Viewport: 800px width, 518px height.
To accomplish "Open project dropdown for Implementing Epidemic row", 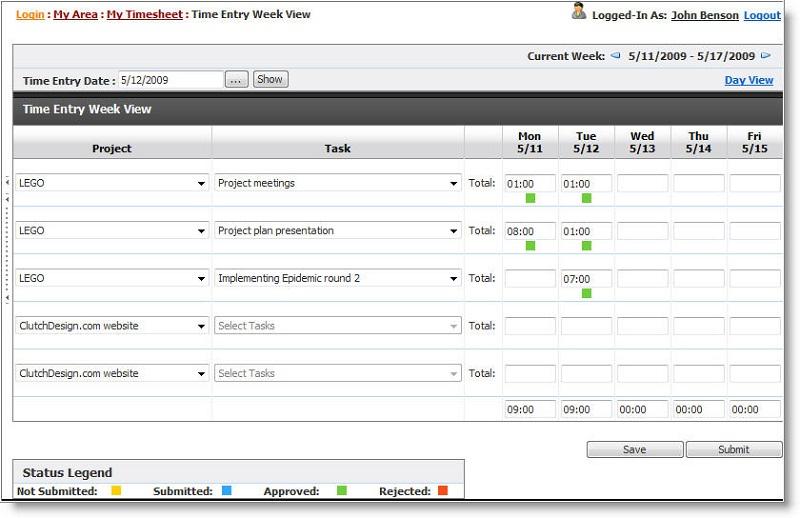I will pos(112,278).
